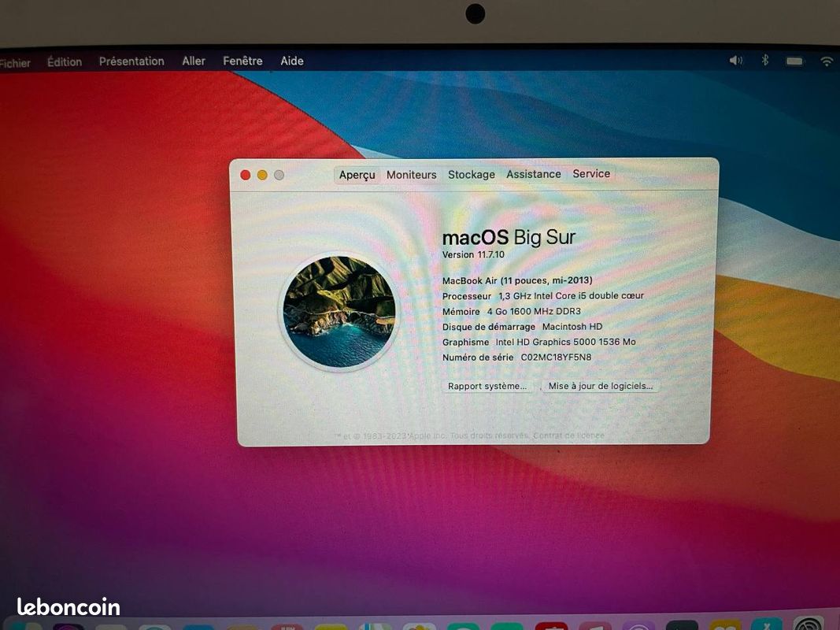Viewport: 840px width, 630px height.
Task: Switch to the Stockage tab
Action: pos(472,174)
